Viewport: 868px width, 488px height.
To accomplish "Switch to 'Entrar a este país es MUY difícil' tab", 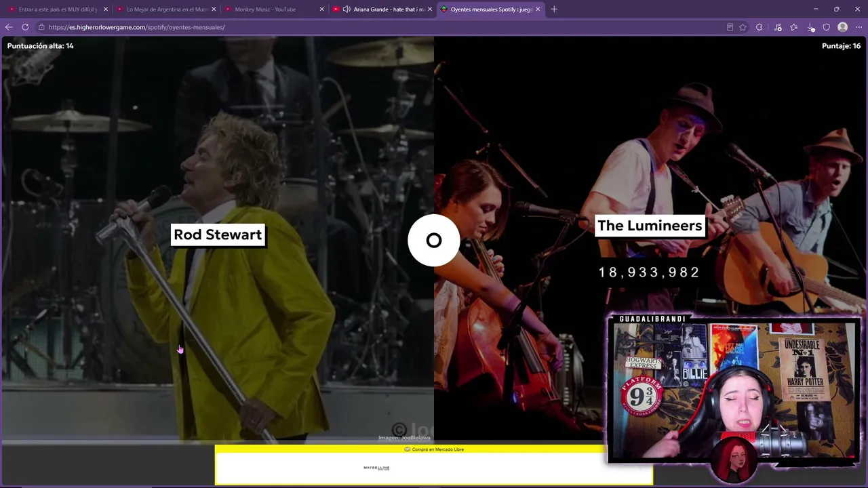I will (57, 9).
